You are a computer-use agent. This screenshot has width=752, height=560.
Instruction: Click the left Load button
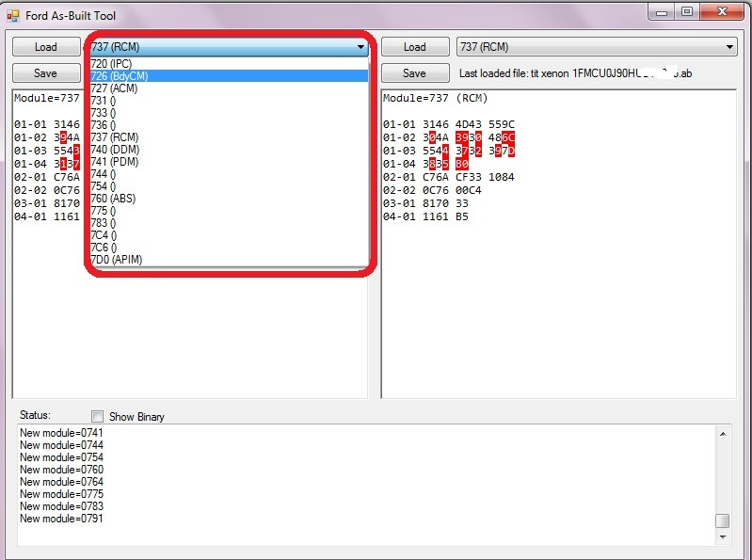point(46,47)
